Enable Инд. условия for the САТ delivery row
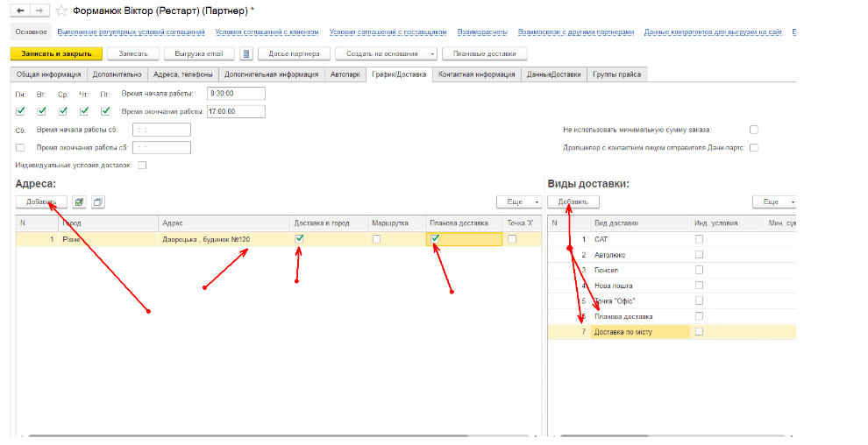The height and width of the screenshot is (445, 868). [x=699, y=239]
